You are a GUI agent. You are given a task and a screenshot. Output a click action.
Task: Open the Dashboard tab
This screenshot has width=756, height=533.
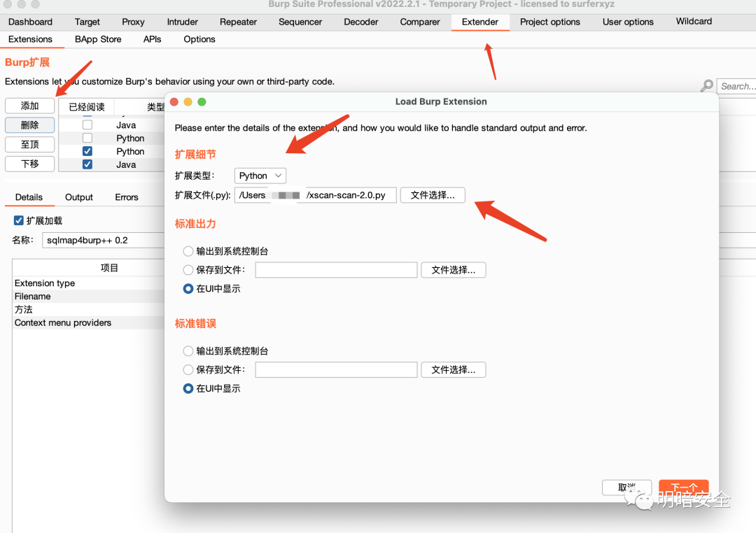pyautogui.click(x=30, y=22)
